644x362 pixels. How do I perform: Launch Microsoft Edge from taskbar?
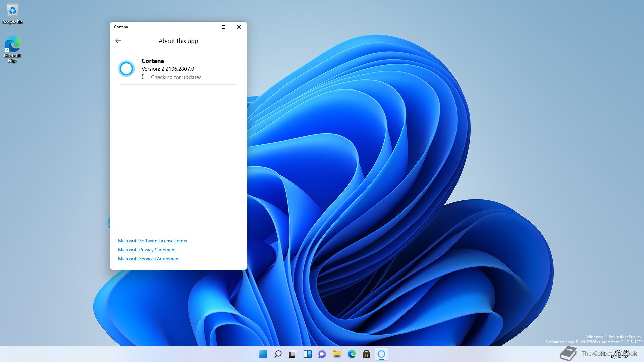coord(352,354)
